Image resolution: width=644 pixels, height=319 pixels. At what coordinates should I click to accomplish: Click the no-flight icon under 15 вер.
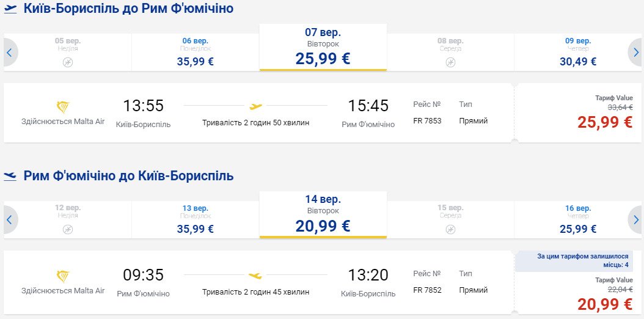450,229
